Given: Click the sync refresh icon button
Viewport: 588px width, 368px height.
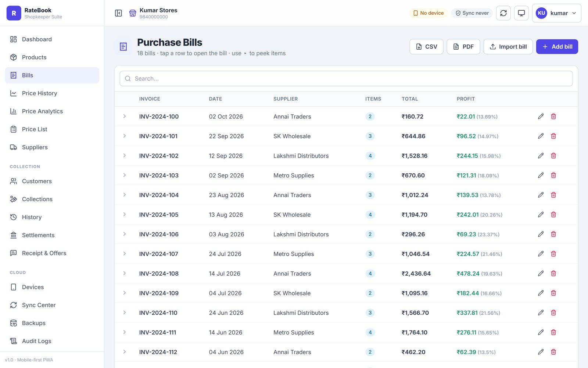Looking at the screenshot, I should pos(503,13).
